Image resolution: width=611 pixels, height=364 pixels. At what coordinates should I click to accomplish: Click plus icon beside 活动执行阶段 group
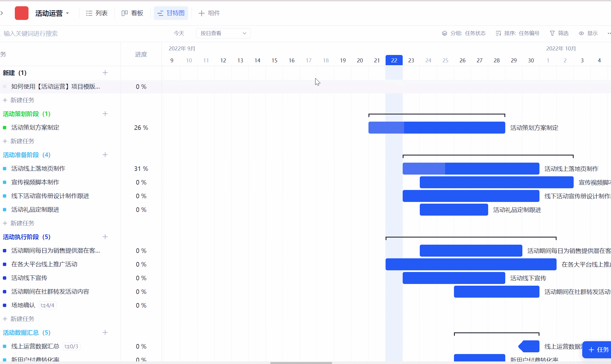[105, 237]
